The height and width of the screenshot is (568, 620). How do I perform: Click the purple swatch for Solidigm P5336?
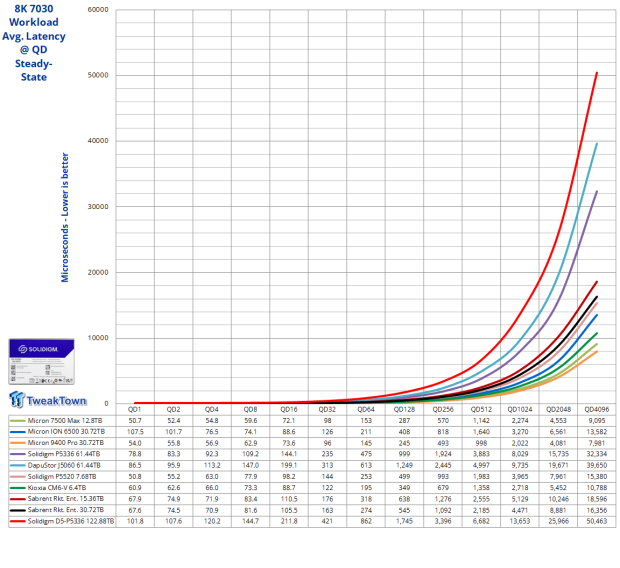tap(18, 454)
